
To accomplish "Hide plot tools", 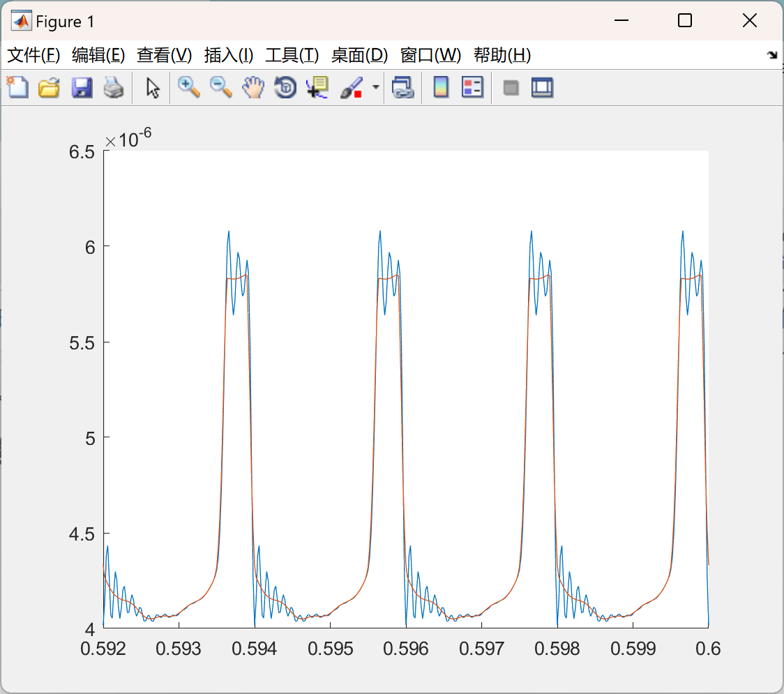I will click(511, 88).
